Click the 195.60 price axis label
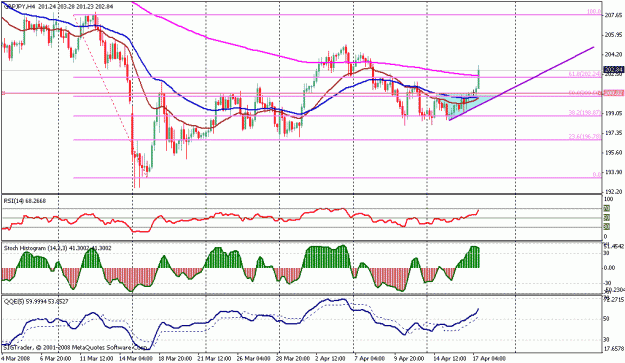 coord(613,153)
